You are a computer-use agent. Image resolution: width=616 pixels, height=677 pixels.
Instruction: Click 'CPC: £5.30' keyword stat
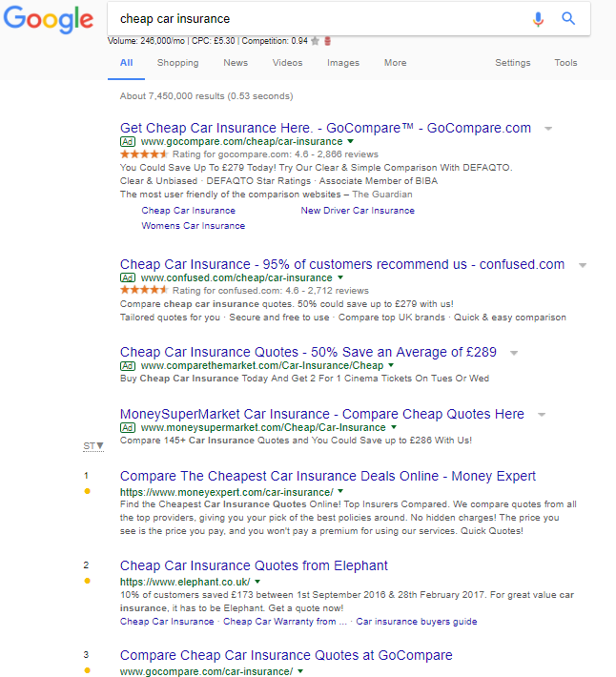214,41
